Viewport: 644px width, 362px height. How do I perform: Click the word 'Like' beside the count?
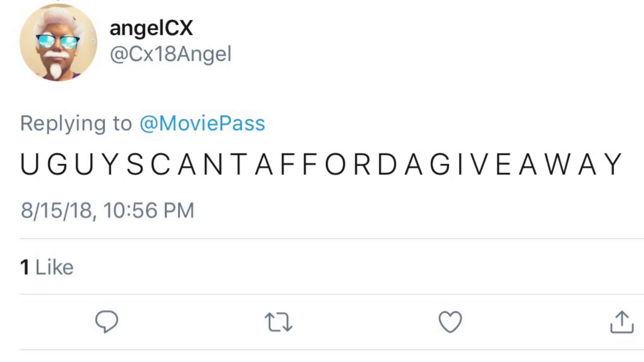[x=54, y=267]
